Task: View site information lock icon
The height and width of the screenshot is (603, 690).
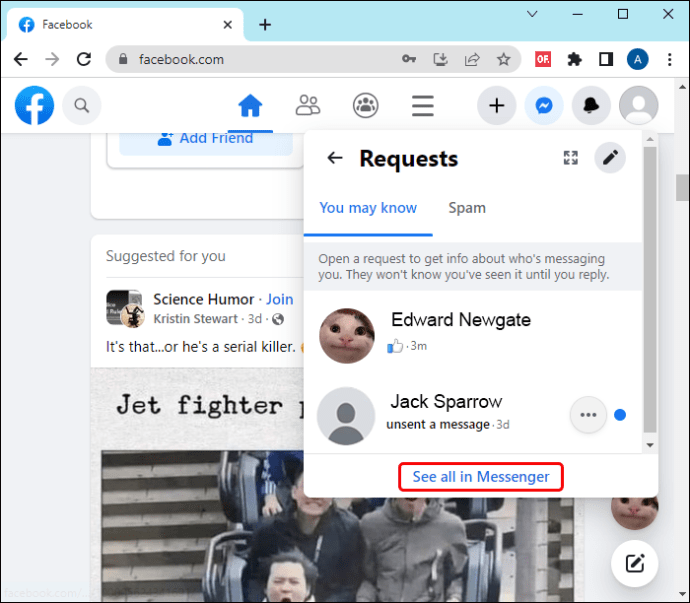Action: pyautogui.click(x=124, y=59)
